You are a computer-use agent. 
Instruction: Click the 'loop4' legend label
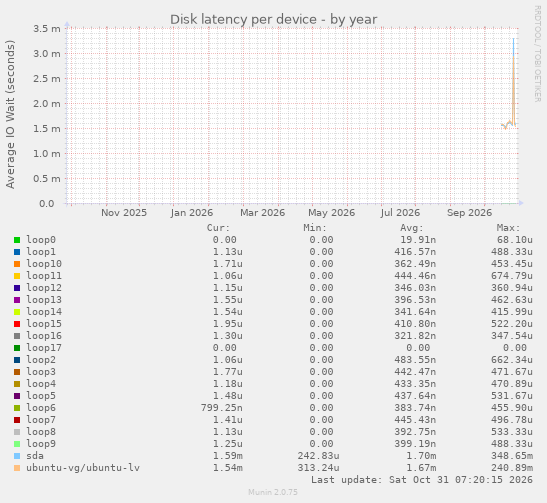coord(41,384)
